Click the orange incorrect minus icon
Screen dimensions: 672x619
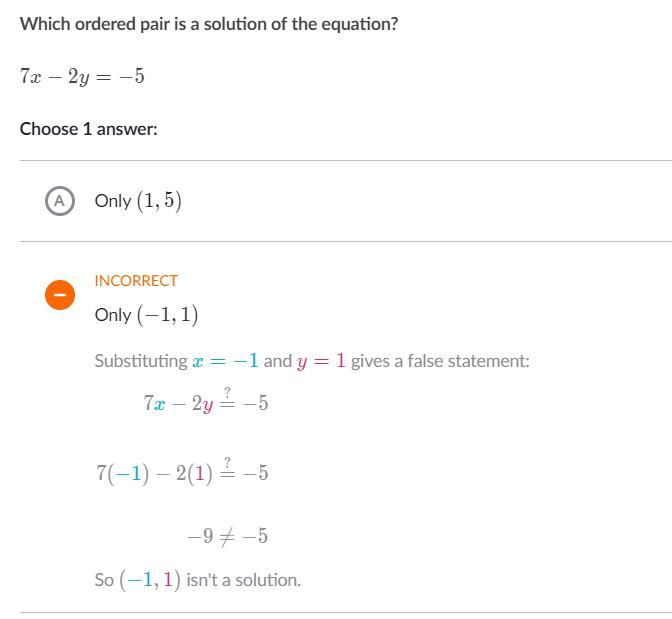coord(60,295)
